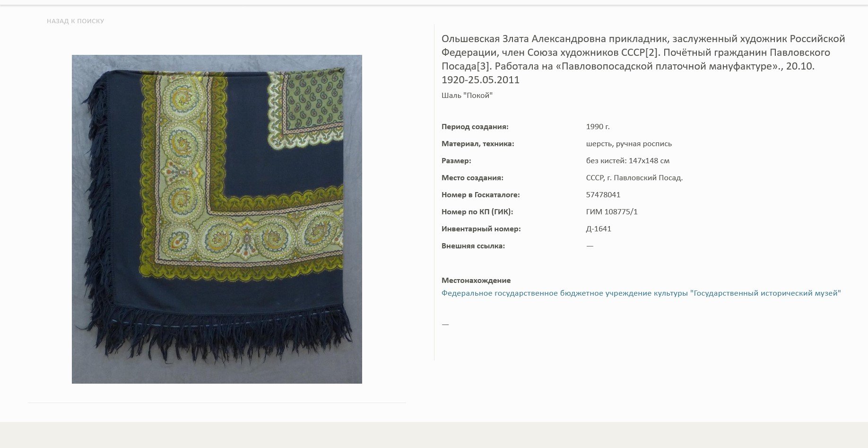Click the Местонахождение heading
The height and width of the screenshot is (448, 868).
pyautogui.click(x=476, y=281)
